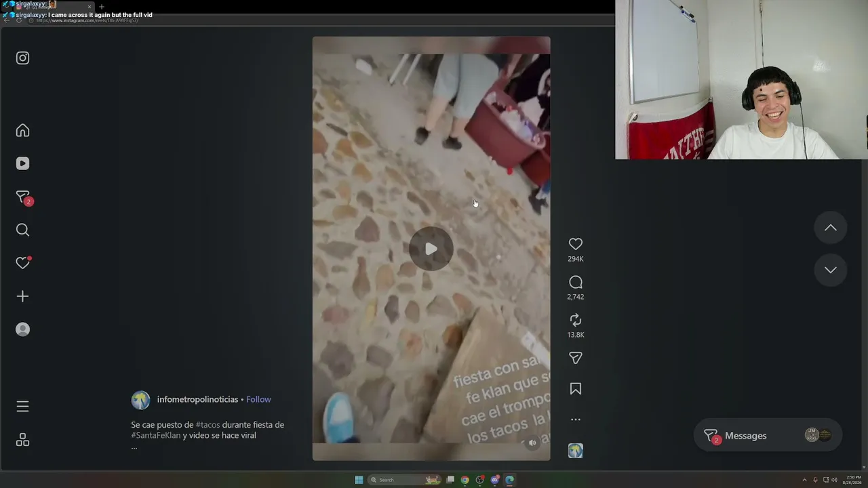868x488 pixels.
Task: Open infometropolinoticias profile name
Action: click(x=197, y=400)
